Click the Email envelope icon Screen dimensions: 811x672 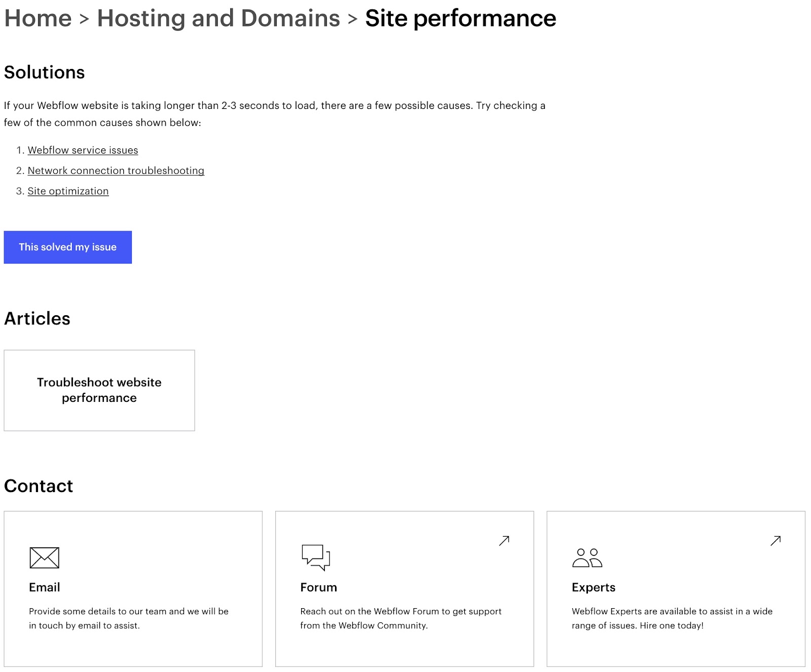(45, 557)
